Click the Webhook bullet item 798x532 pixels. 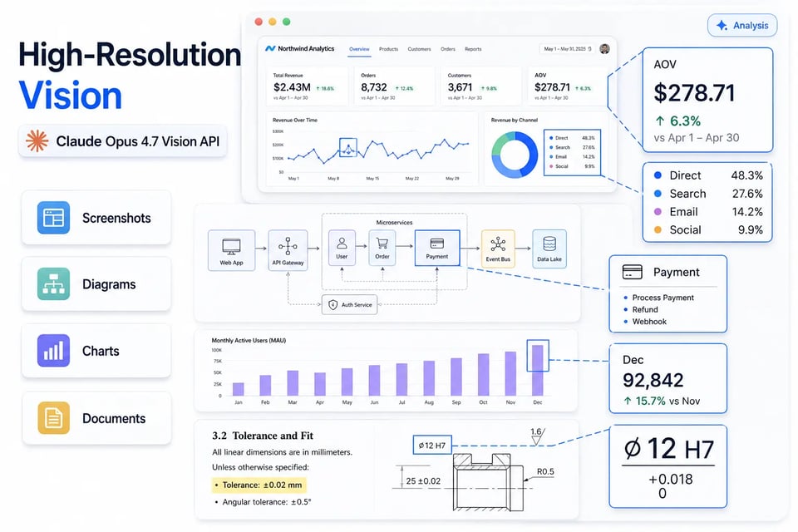[x=645, y=322]
